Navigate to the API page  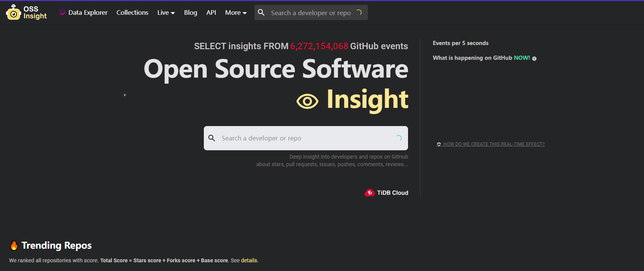pyautogui.click(x=211, y=12)
